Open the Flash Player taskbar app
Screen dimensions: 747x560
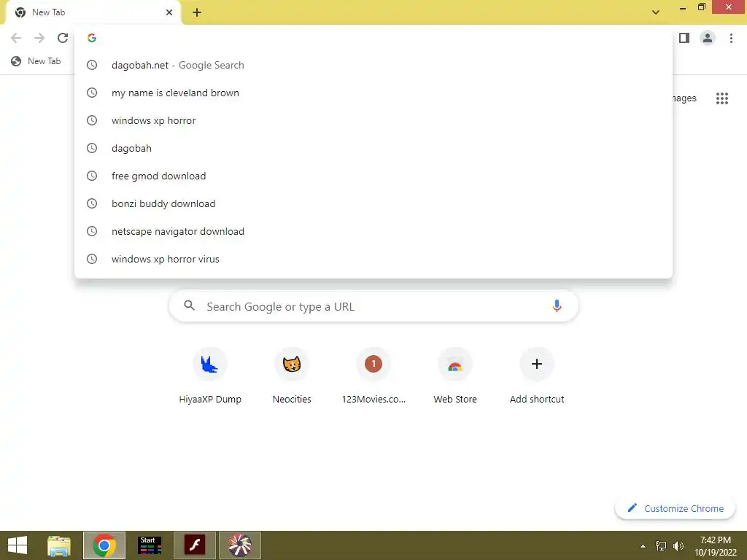coord(194,545)
